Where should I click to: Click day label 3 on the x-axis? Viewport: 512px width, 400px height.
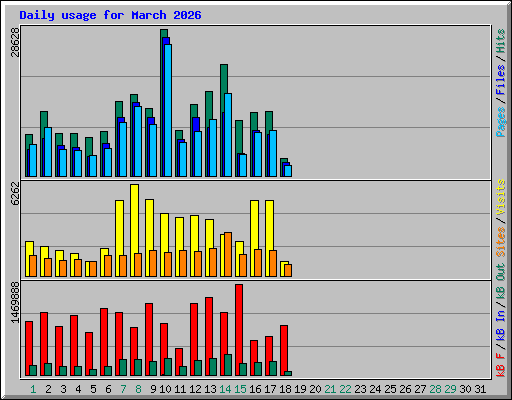[63, 389]
